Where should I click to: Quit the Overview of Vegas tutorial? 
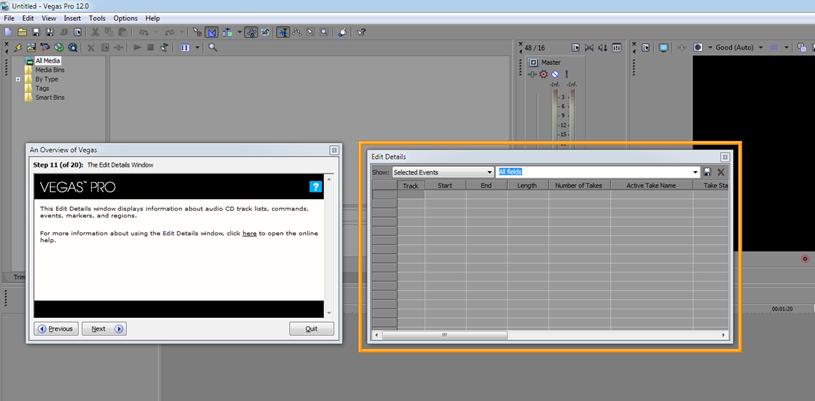[311, 329]
